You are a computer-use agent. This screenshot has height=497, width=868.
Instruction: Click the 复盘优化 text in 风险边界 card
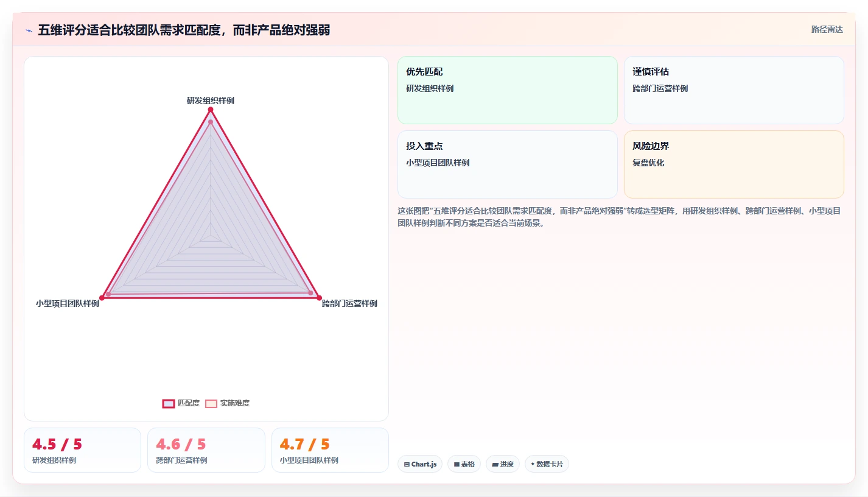click(x=648, y=163)
